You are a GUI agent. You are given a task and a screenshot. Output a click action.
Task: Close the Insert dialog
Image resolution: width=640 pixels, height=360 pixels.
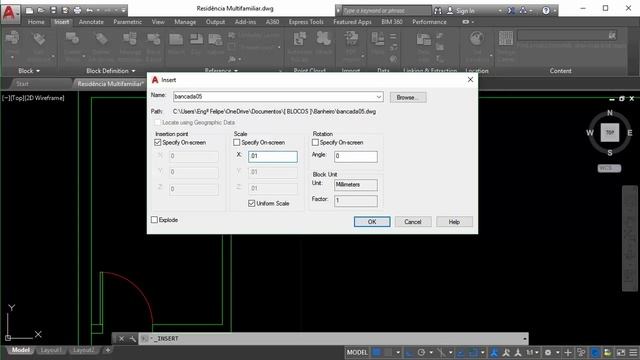470,80
